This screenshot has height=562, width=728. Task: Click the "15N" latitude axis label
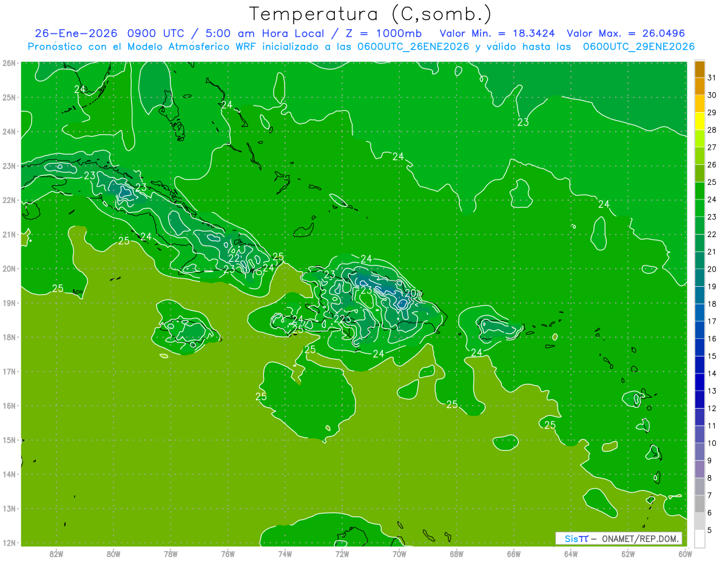[9, 440]
